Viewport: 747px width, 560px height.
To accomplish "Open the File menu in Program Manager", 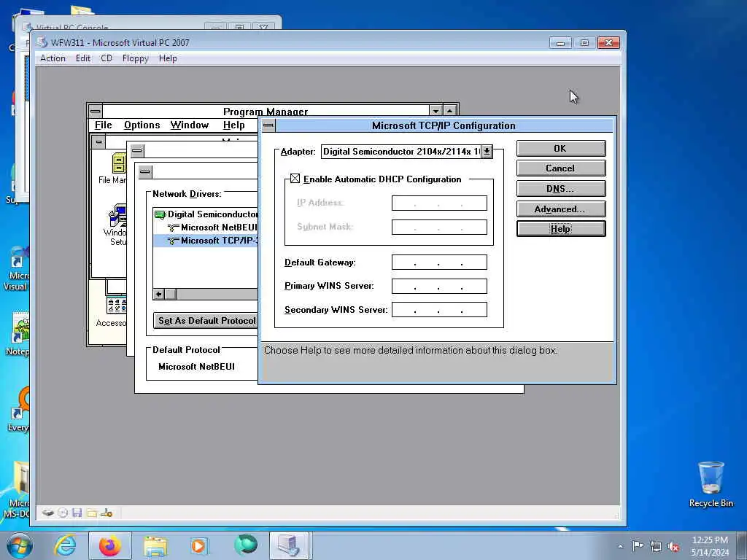I will click(x=103, y=125).
